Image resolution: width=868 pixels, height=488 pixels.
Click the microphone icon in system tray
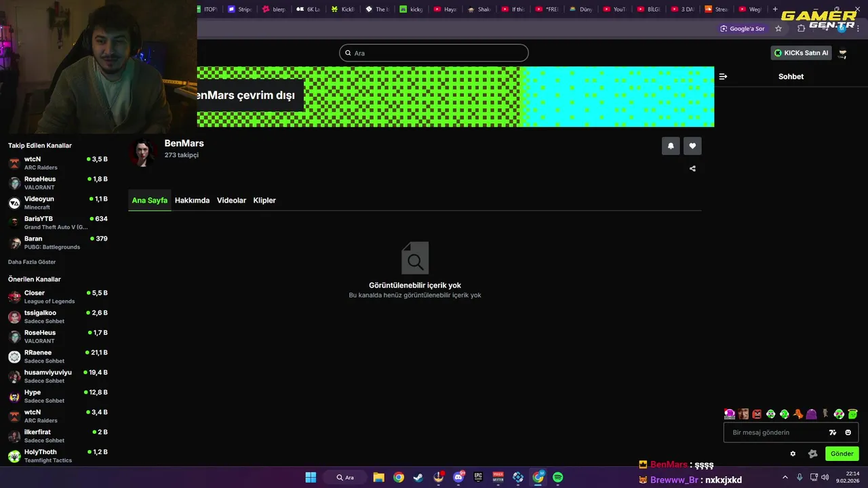(800, 477)
